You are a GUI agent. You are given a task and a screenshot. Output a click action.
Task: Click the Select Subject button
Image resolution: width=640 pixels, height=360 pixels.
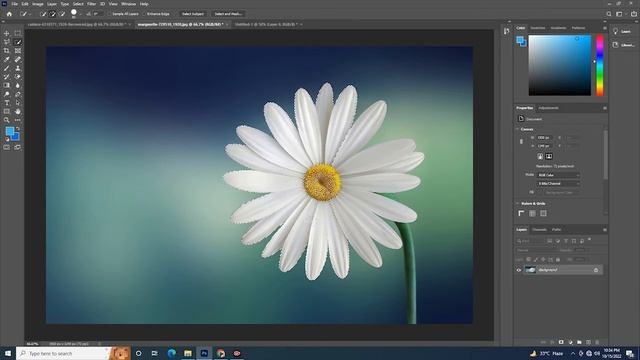(x=193, y=14)
